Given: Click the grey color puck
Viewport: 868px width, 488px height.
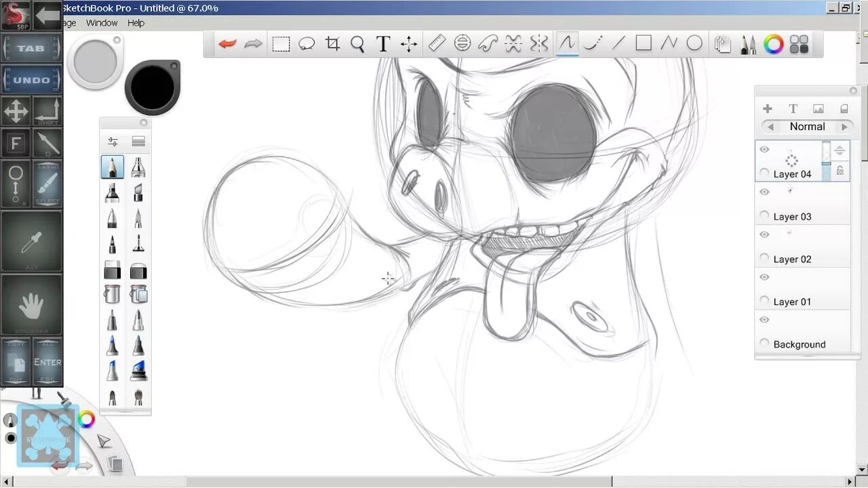Looking at the screenshot, I should point(96,62).
